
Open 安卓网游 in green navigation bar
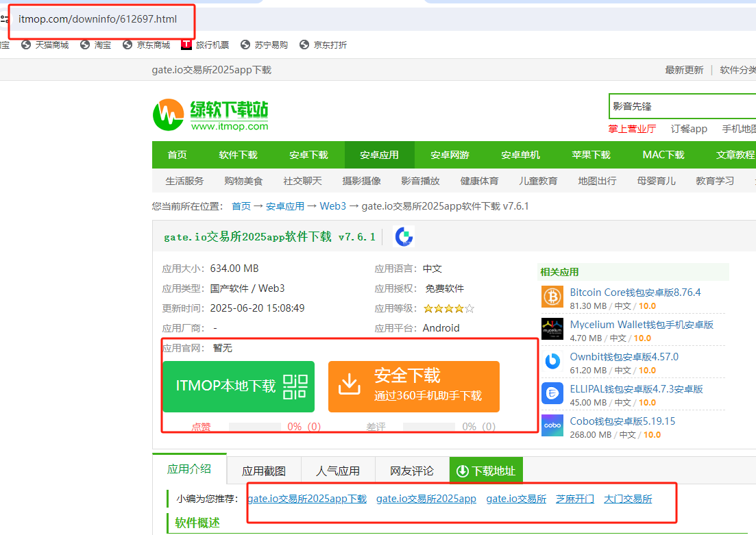tap(450, 155)
